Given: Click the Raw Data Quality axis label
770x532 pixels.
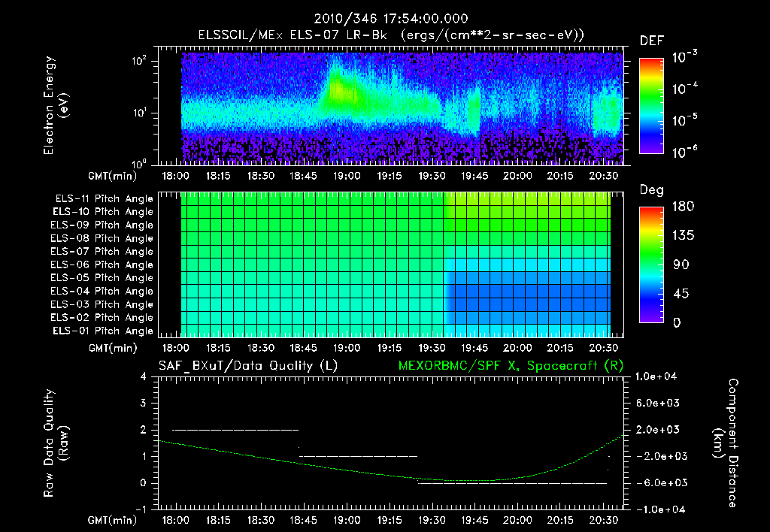Looking at the screenshot, I should 56,443.
